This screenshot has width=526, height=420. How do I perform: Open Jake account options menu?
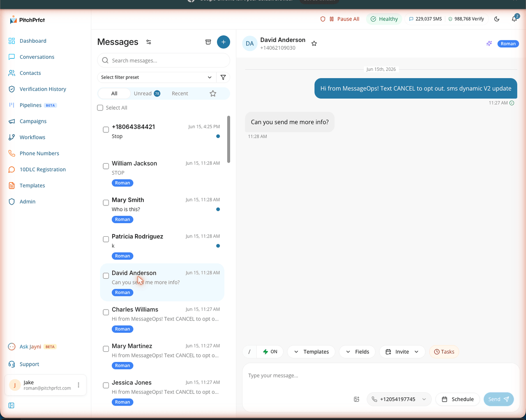pyautogui.click(x=78, y=385)
